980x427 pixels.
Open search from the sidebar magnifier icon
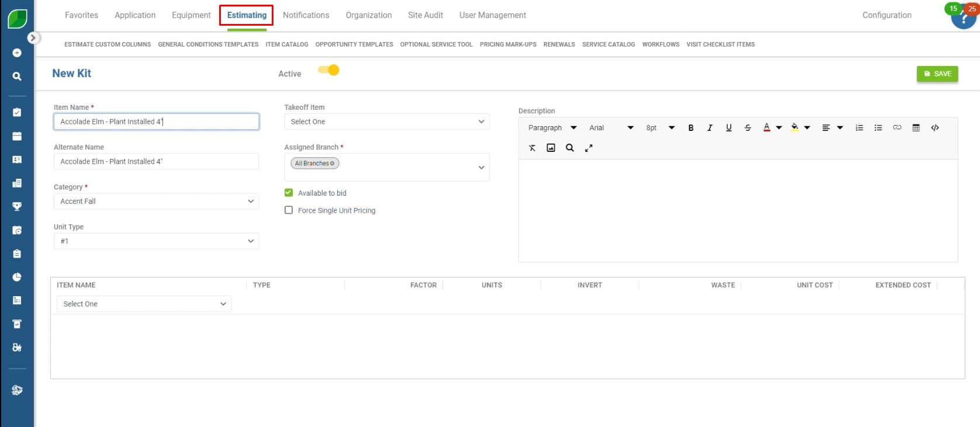coord(17,77)
